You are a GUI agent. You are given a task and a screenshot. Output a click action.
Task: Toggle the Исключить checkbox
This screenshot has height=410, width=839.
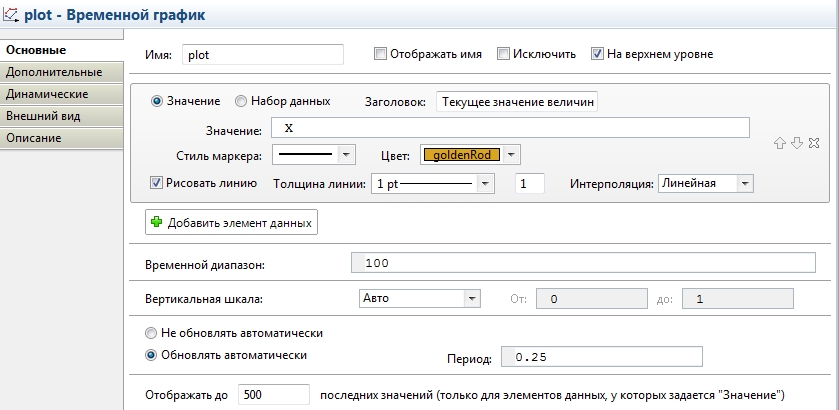pos(504,54)
